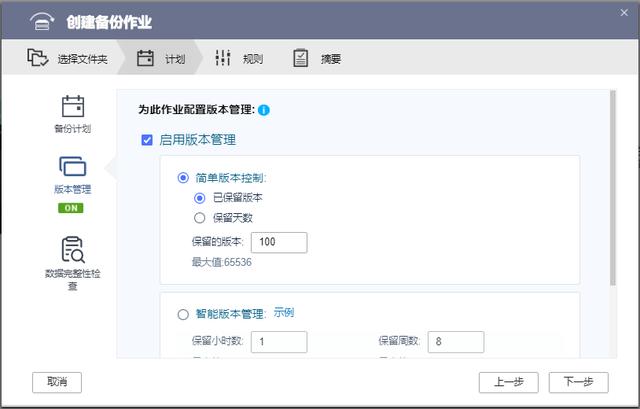Click the 摘要 clipboard step icon
The height and width of the screenshot is (409, 640).
(x=300, y=58)
